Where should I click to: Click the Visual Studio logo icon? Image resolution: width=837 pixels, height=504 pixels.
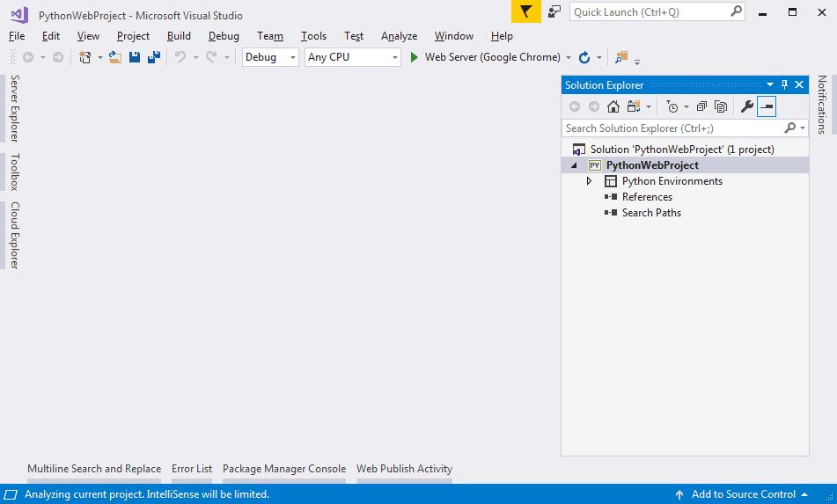(19, 14)
